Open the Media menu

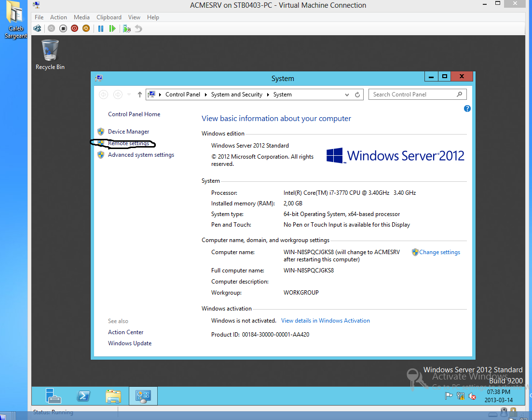tap(82, 17)
